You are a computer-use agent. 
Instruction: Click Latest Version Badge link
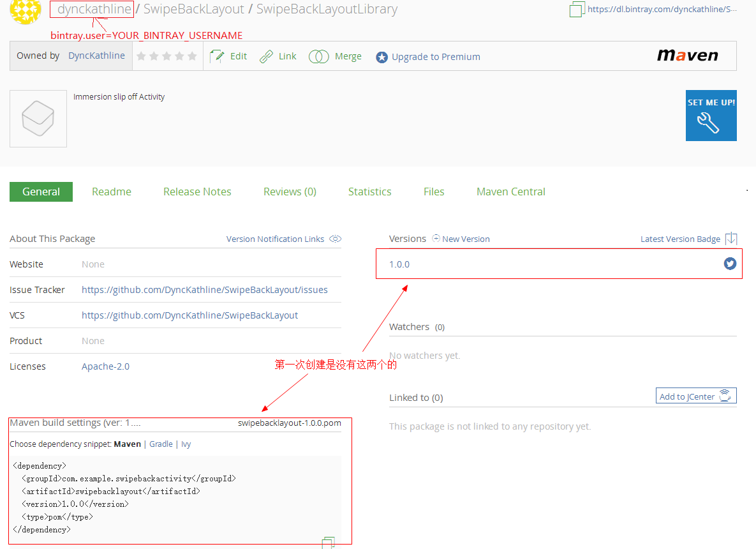coord(680,239)
